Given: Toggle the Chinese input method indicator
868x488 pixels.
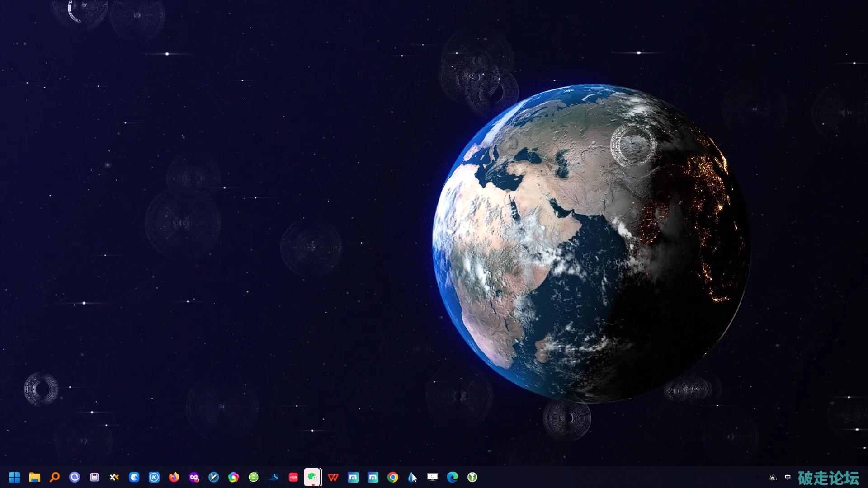Looking at the screenshot, I should (788, 477).
